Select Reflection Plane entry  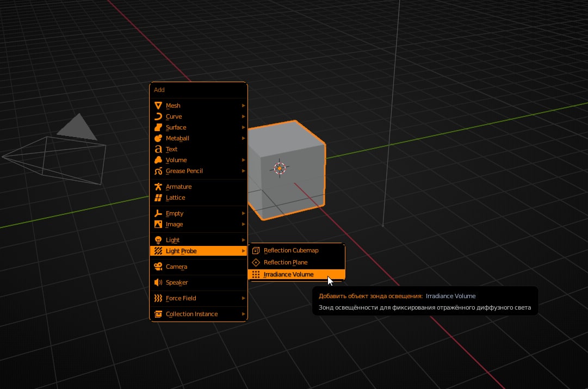296,263
